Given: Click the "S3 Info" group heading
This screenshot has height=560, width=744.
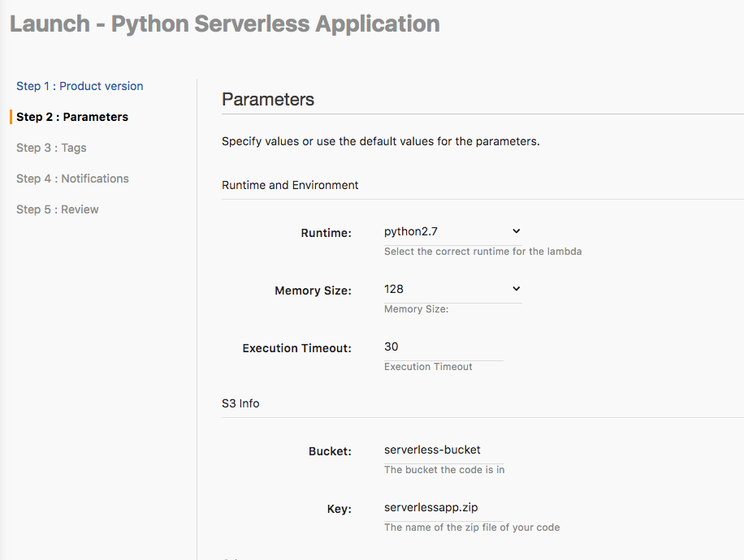Looking at the screenshot, I should pyautogui.click(x=240, y=403).
